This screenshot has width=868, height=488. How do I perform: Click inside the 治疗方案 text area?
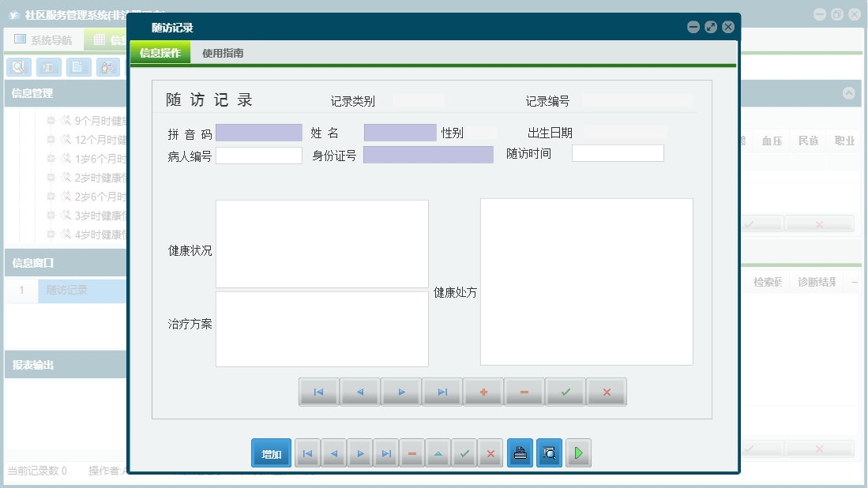click(322, 329)
